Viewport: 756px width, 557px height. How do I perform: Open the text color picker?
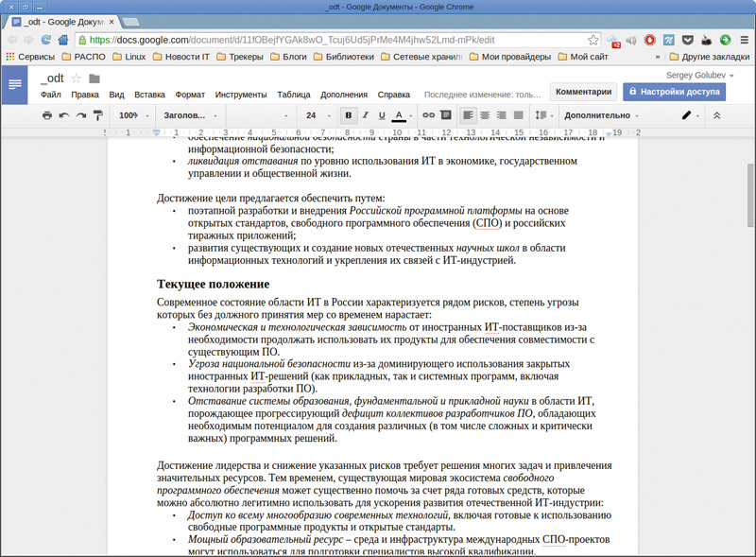pos(400,115)
